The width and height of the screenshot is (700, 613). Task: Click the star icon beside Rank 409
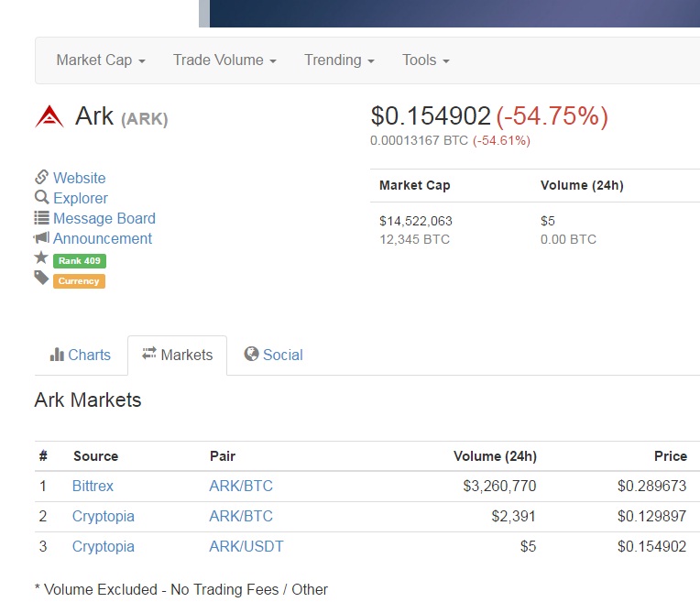[x=41, y=257]
